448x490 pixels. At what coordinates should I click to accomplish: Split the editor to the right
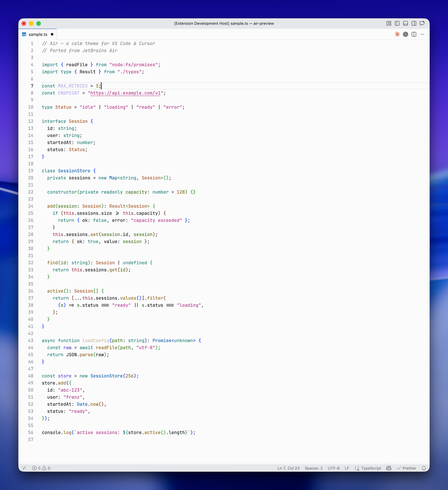pyautogui.click(x=414, y=34)
